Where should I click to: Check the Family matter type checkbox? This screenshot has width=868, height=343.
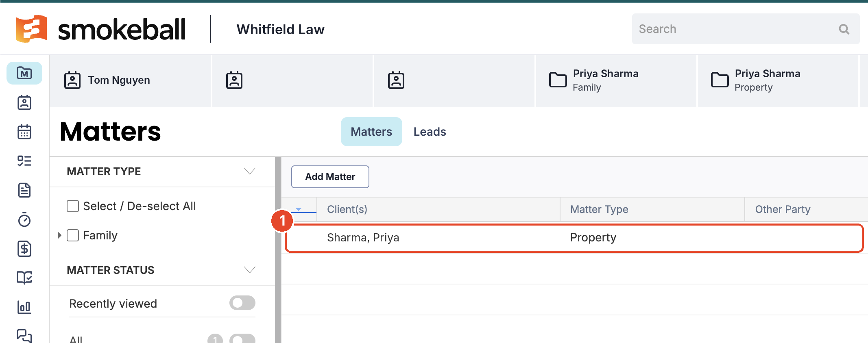pyautogui.click(x=73, y=235)
